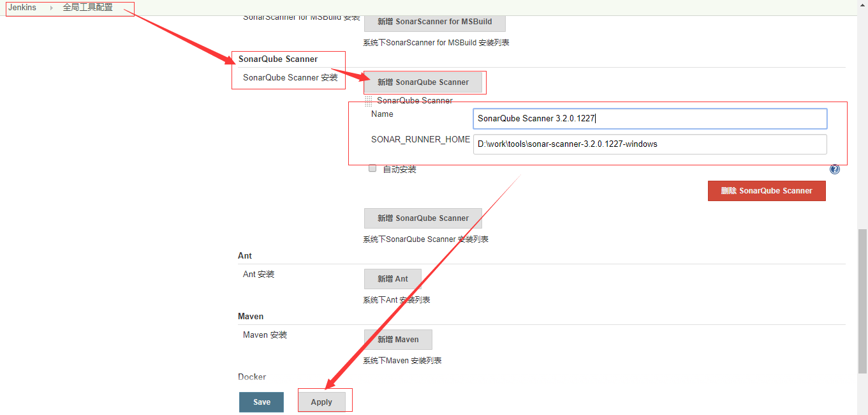
Task: Remove the entry with 删除 SonarQube Scanner
Action: (x=767, y=190)
